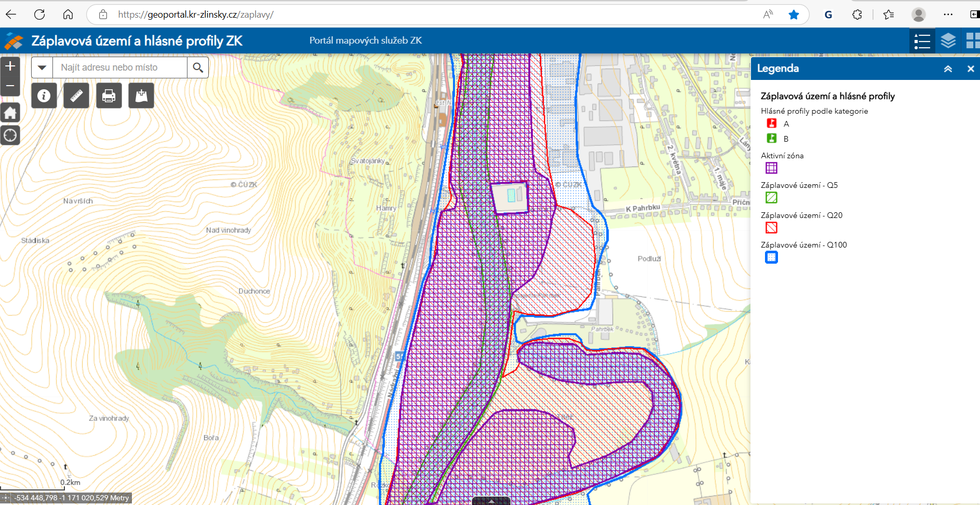
Task: Collapse the Legenda panel
Action: click(x=948, y=69)
